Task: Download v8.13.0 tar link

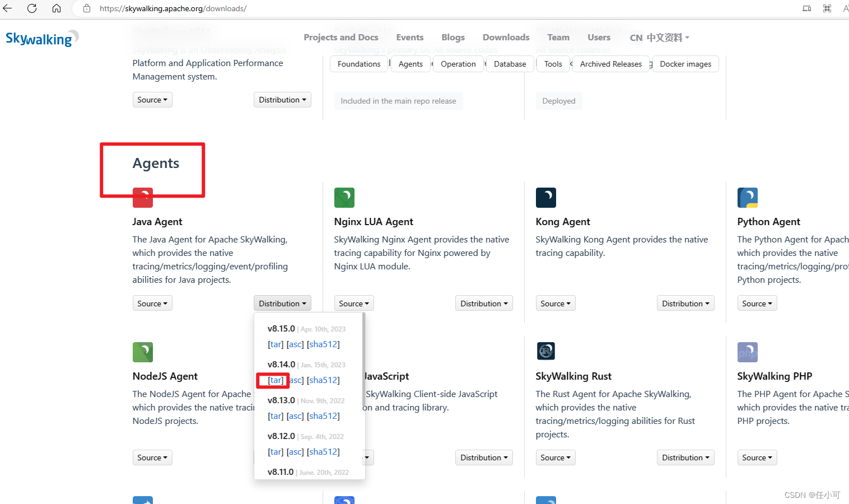Action: coord(276,416)
